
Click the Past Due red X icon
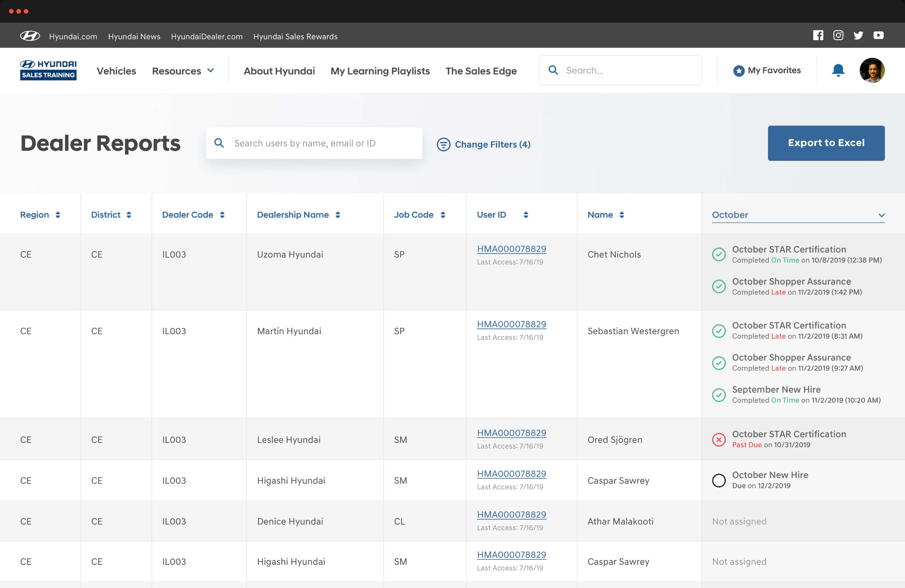pos(719,440)
